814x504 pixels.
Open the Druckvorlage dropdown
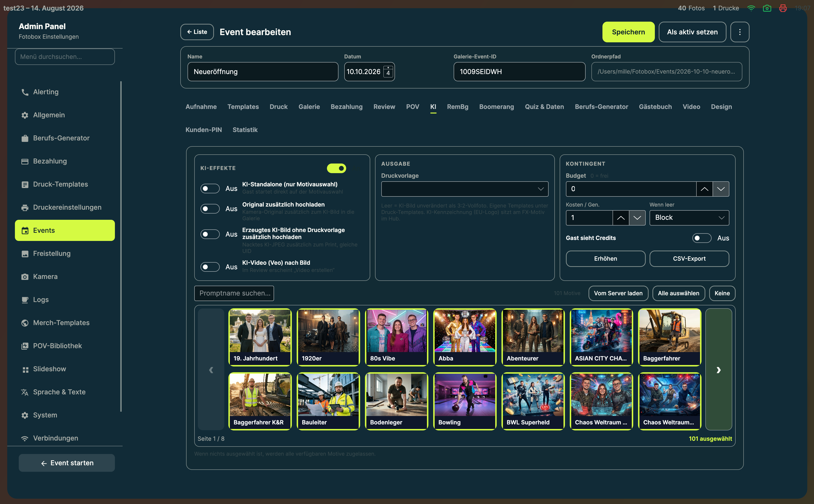(x=465, y=189)
